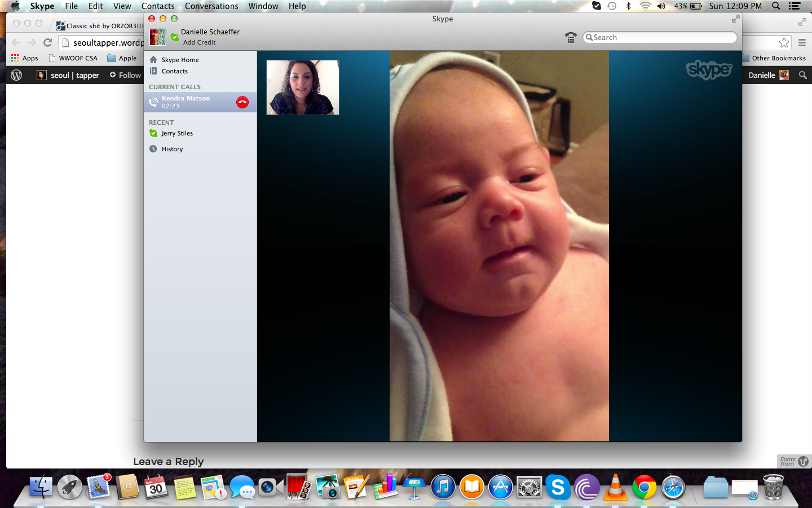Open Contacts in Skype sidebar
The image size is (812, 508).
point(174,71)
